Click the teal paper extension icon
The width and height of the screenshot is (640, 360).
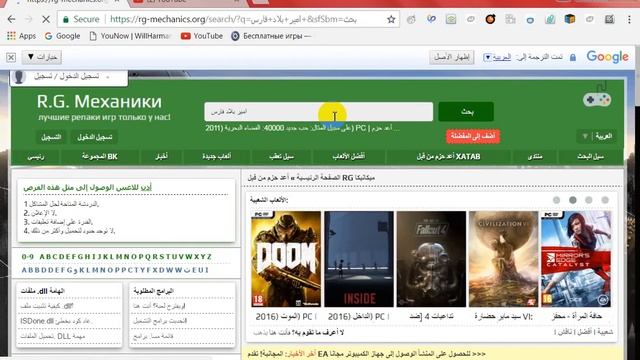550,19
